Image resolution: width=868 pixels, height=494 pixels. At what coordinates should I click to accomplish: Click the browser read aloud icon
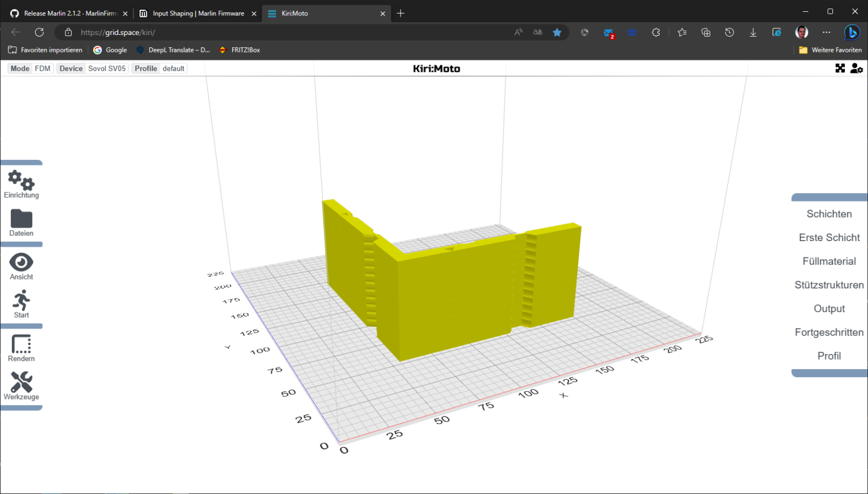pos(518,32)
